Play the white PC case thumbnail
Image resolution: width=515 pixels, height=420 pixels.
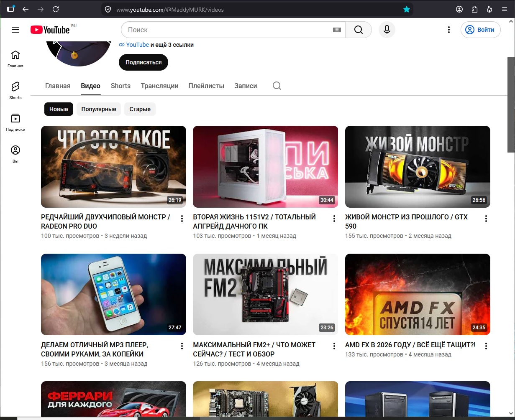[x=265, y=166]
